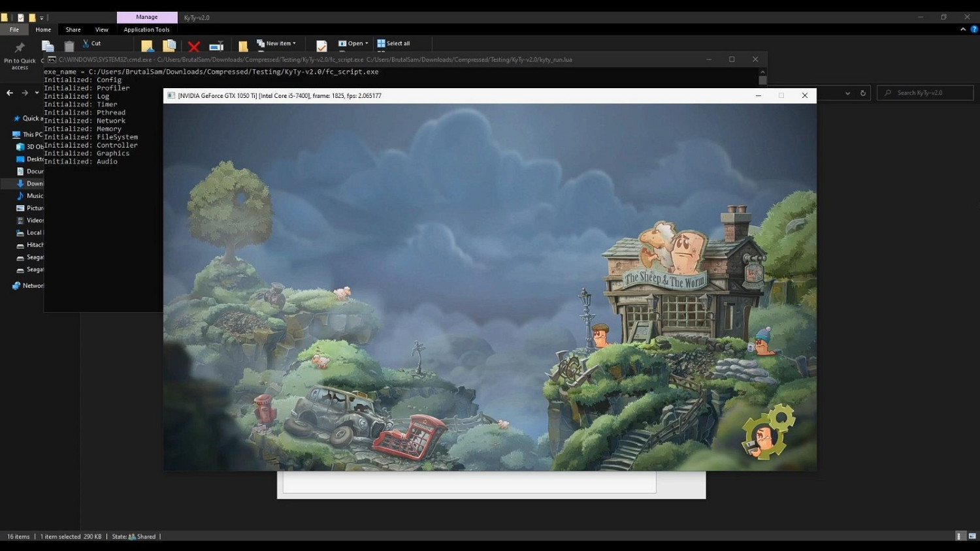The height and width of the screenshot is (551, 980).
Task: Click the Select all button
Action: coord(393,44)
